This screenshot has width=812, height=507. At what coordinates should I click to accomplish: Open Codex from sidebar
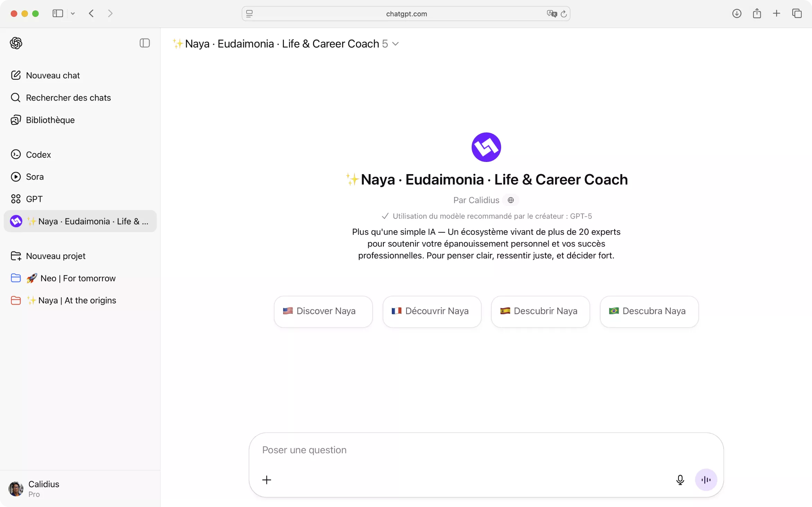(x=38, y=154)
